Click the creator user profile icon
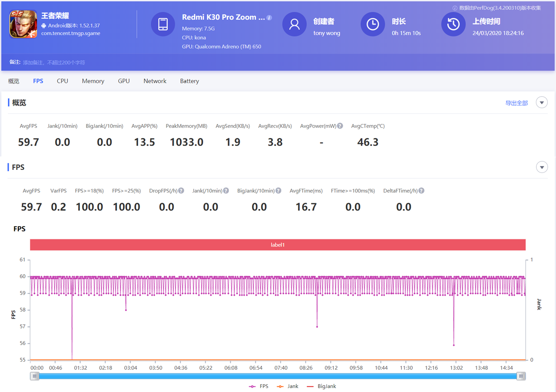This screenshot has width=556, height=392. [x=295, y=24]
